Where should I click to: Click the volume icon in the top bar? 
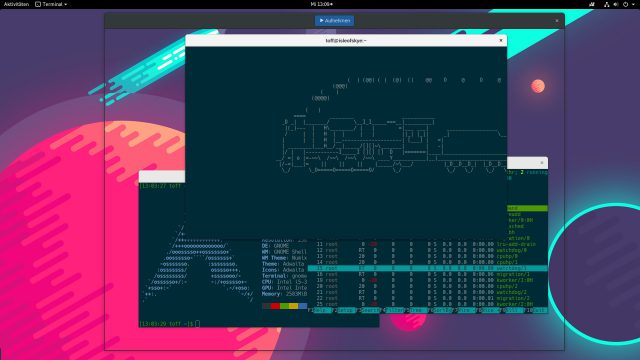click(616, 4)
